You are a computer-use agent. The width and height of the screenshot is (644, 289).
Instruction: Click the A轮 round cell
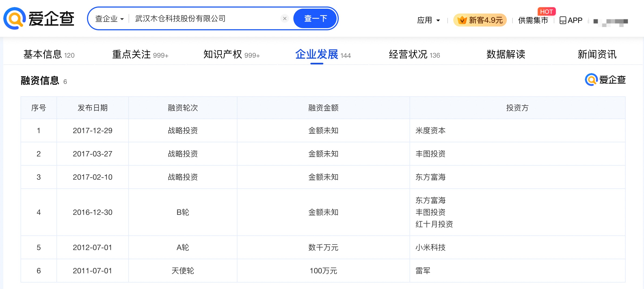pyautogui.click(x=183, y=247)
